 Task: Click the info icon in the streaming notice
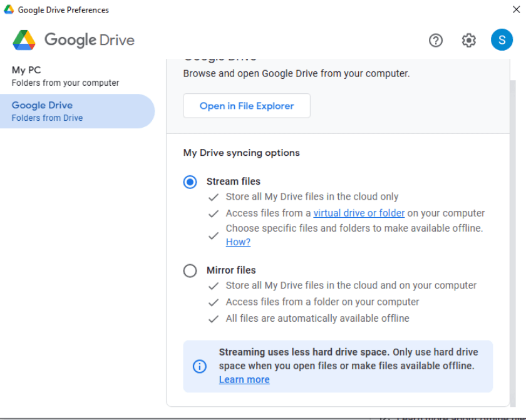(x=199, y=366)
